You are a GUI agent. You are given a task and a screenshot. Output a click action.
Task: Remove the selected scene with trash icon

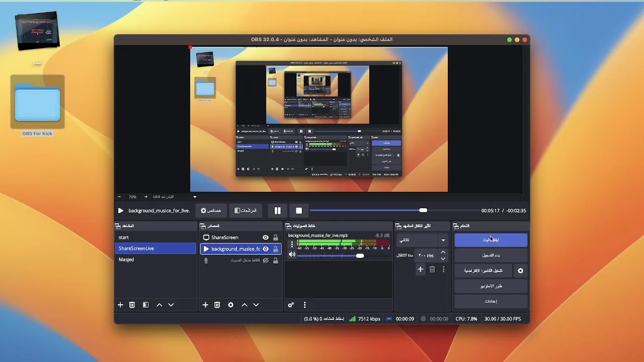point(132,305)
